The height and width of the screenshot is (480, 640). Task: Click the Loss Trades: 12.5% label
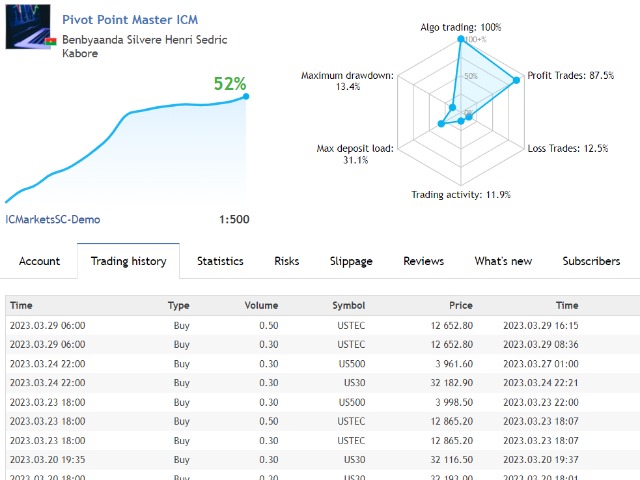tap(568, 149)
